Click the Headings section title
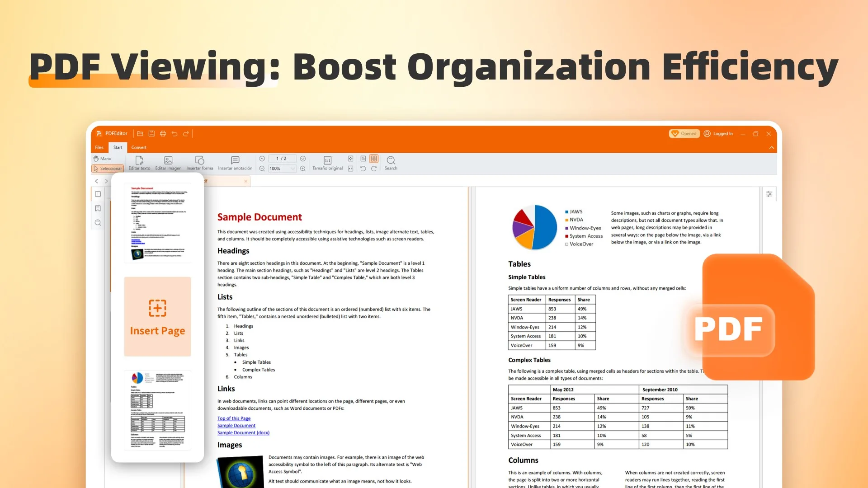Viewport: 868px width, 488px height. click(233, 251)
